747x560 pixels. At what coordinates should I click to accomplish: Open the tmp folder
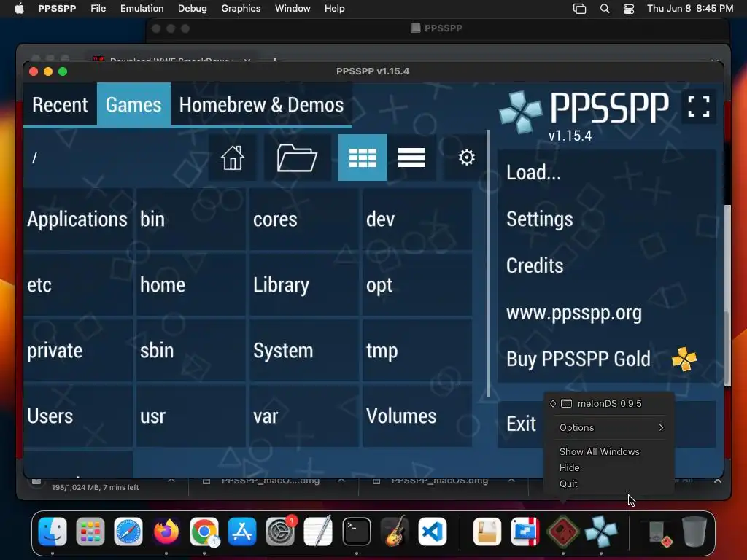417,351
